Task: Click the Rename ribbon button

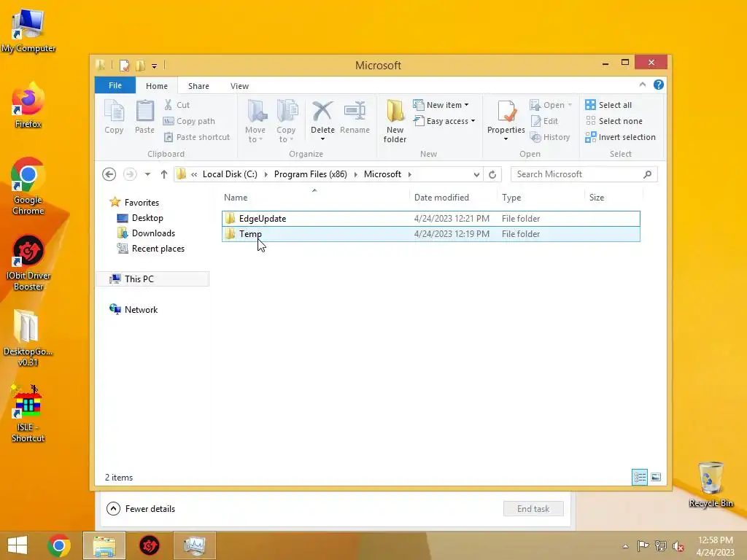Action: (x=355, y=117)
